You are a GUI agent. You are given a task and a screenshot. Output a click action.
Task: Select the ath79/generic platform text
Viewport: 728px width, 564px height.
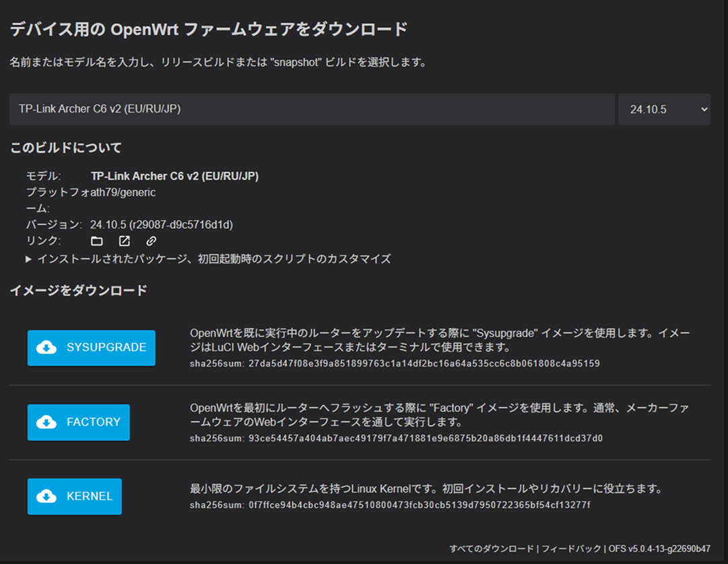coord(123,192)
